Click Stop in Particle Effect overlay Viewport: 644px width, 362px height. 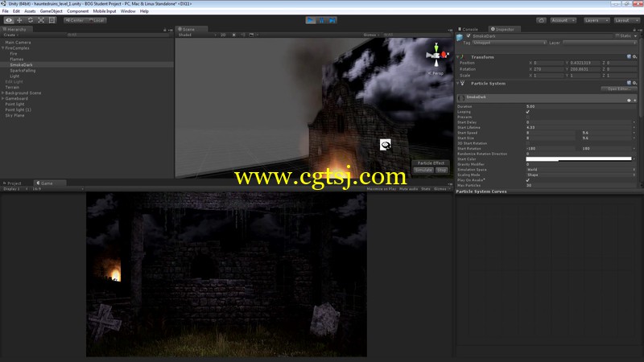click(441, 170)
